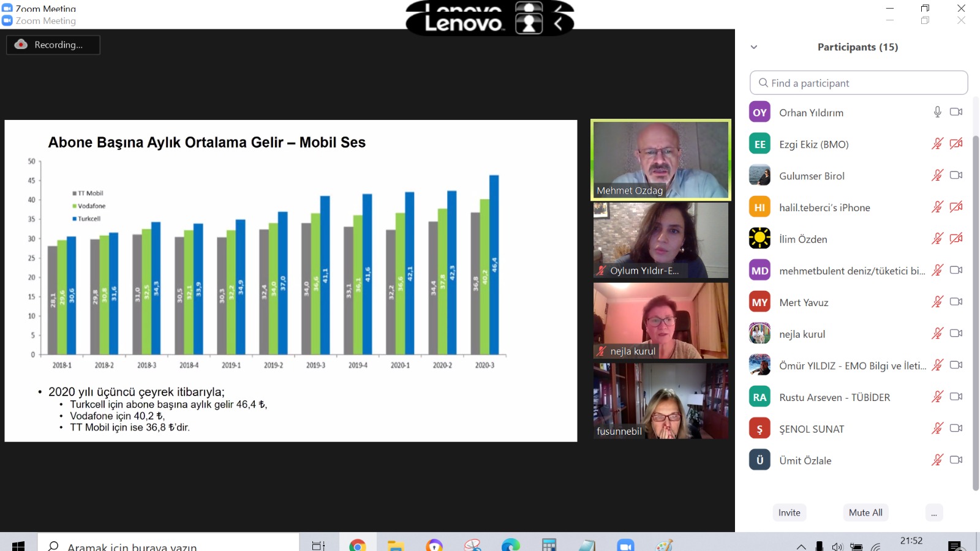The height and width of the screenshot is (551, 980).
Task: Click Ümit Özlale's muted microphone icon
Action: click(x=937, y=460)
